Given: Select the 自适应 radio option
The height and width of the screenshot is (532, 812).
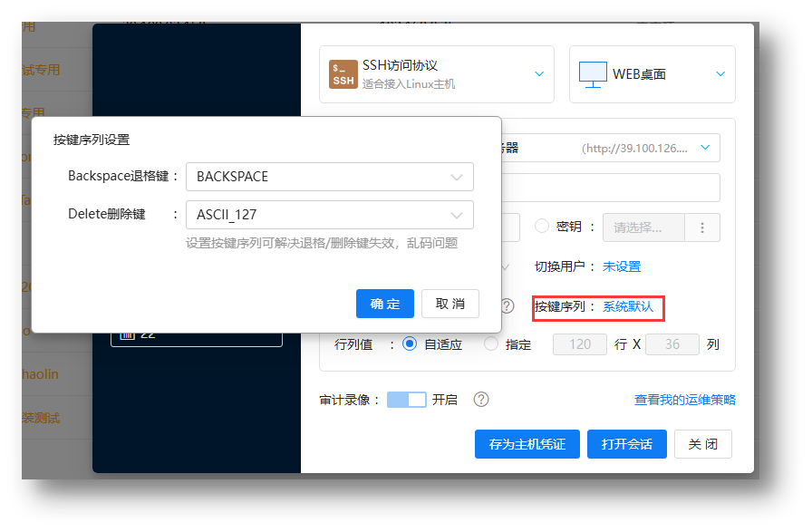Looking at the screenshot, I should (x=410, y=344).
